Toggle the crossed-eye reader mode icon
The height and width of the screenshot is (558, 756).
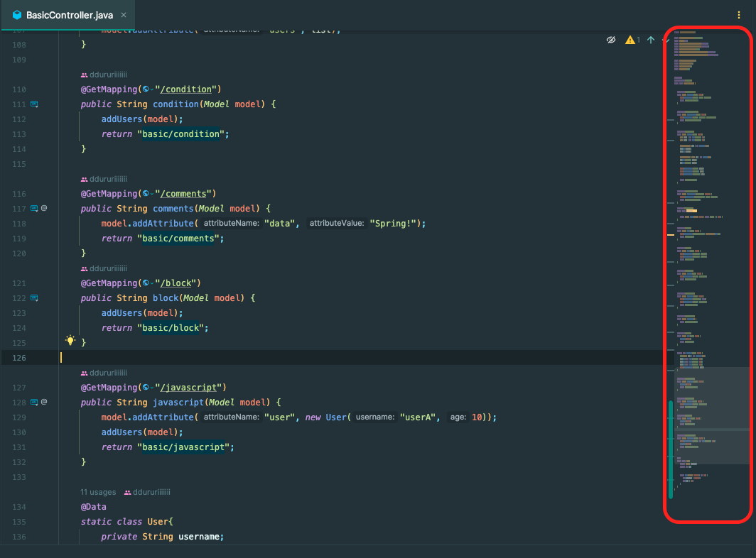pyautogui.click(x=611, y=40)
